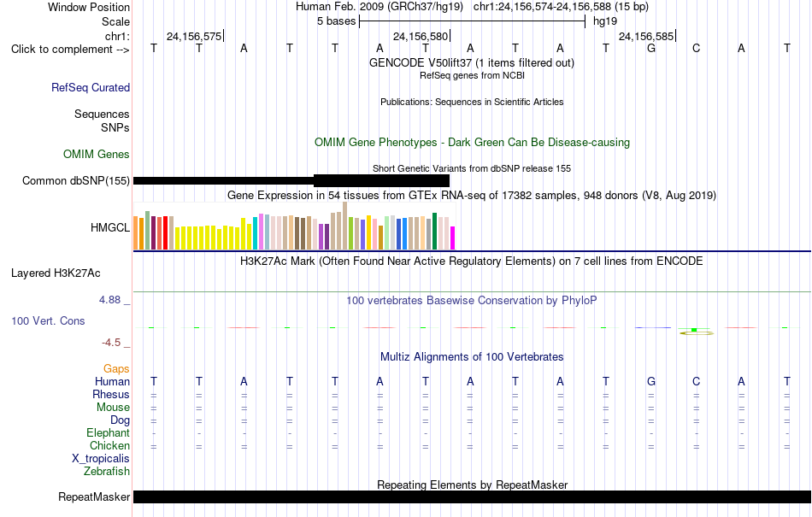Screen dimensions: 812x517
Task: Open 'Repeating Elements by RepeatMasker' title
Action: coord(472,485)
